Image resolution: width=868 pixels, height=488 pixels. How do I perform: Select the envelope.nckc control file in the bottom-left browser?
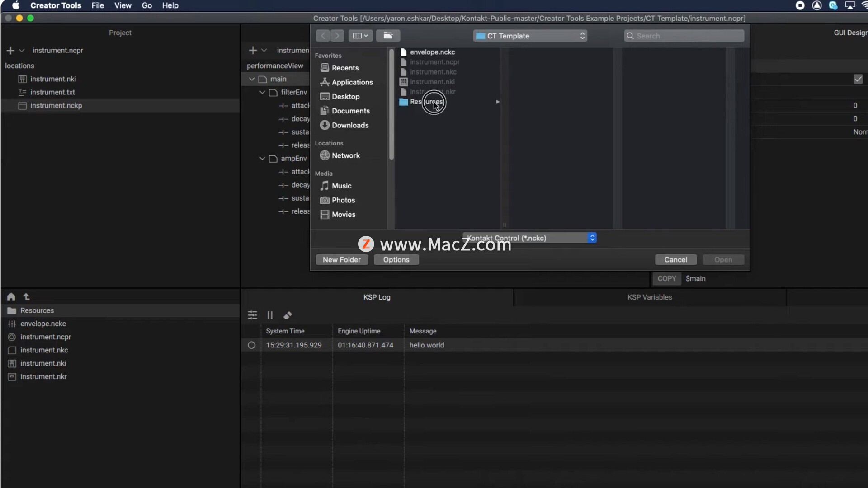(x=120, y=324)
